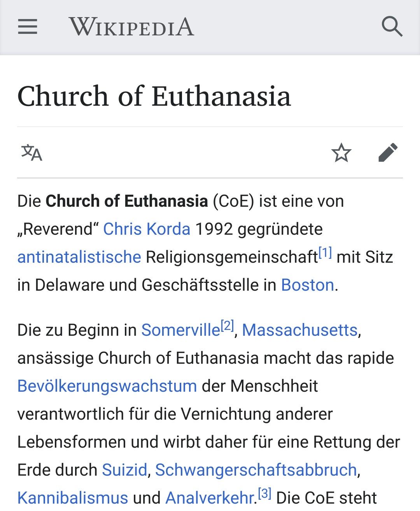The image size is (420, 511).
Task: Open the Chris Korda link
Action: click(x=147, y=229)
